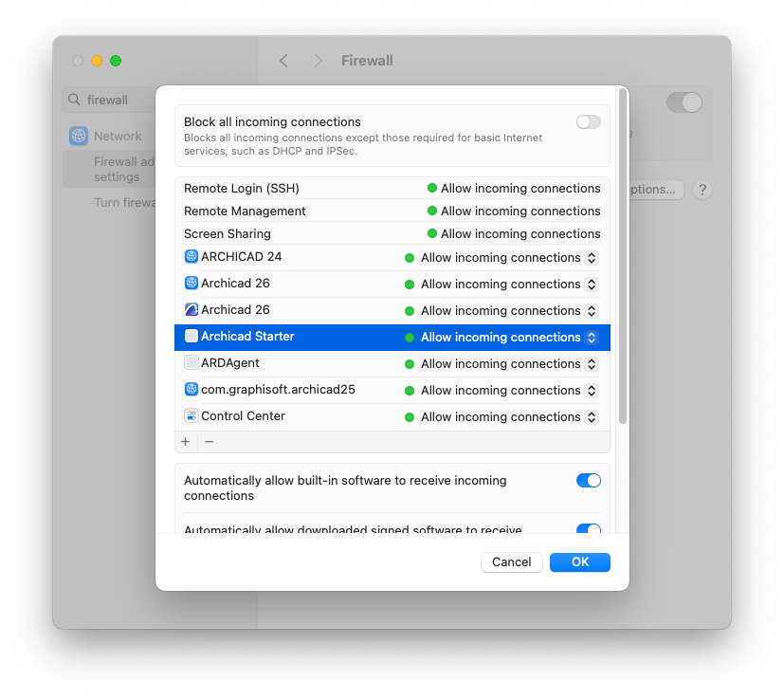
Task: Go back with the left chevron
Action: tap(283, 61)
